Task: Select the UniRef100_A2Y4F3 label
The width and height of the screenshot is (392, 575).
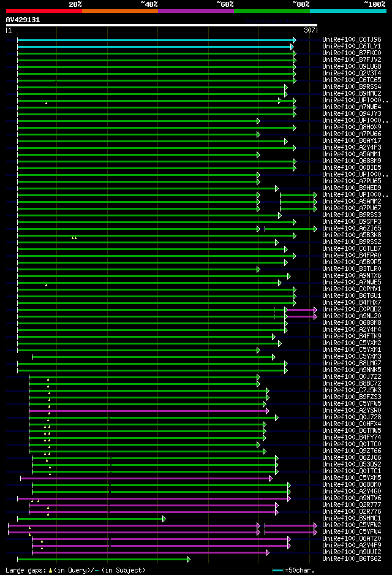Action: tap(352, 147)
